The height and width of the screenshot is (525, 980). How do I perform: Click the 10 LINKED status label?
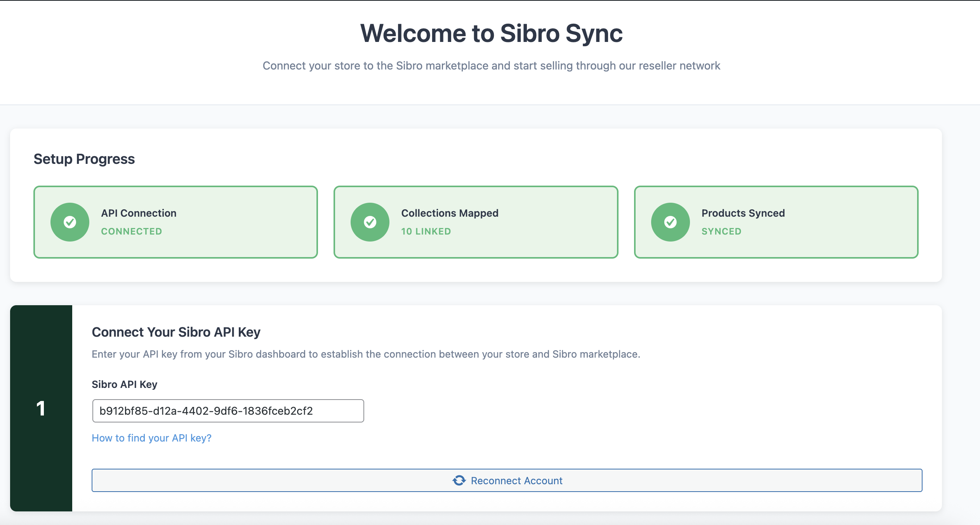426,231
